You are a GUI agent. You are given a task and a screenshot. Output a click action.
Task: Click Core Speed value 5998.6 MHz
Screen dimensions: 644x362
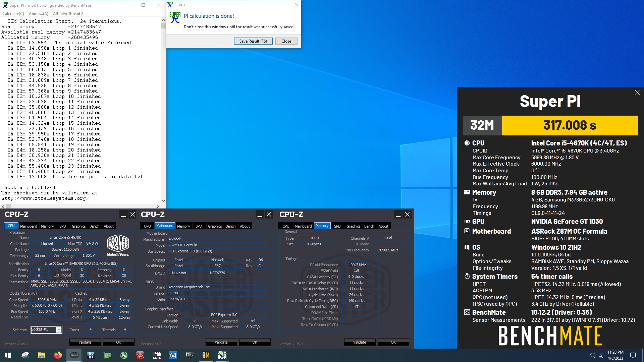tap(47, 300)
